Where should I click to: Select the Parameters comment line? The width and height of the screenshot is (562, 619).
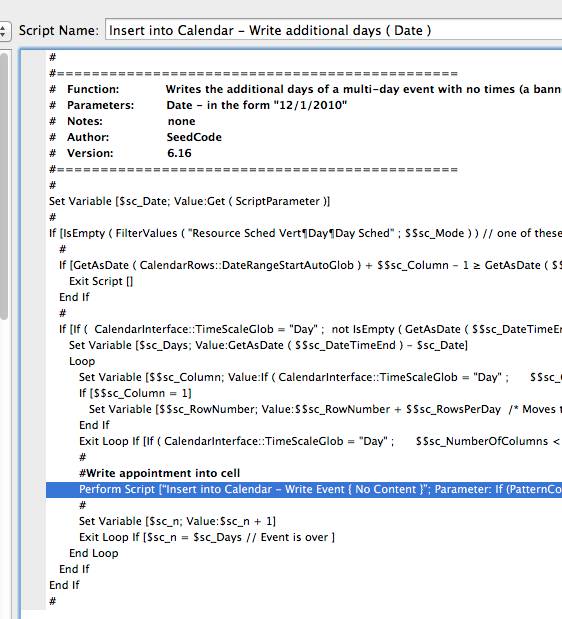point(198,105)
